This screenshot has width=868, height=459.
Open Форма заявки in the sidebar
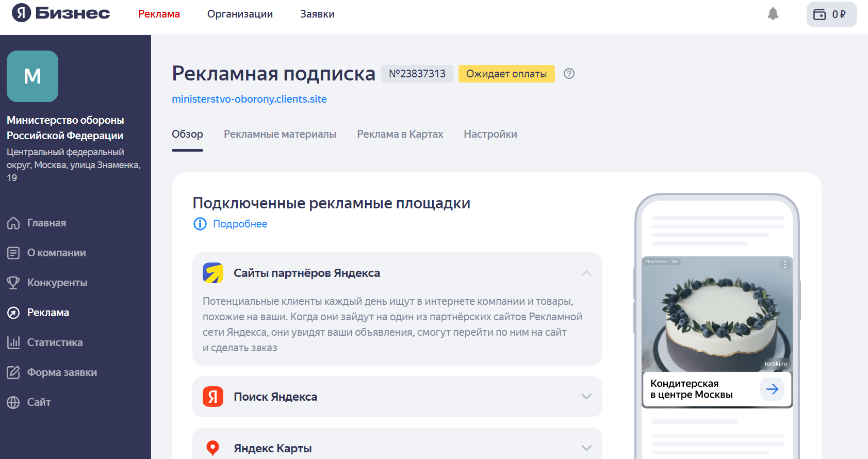[x=62, y=372]
